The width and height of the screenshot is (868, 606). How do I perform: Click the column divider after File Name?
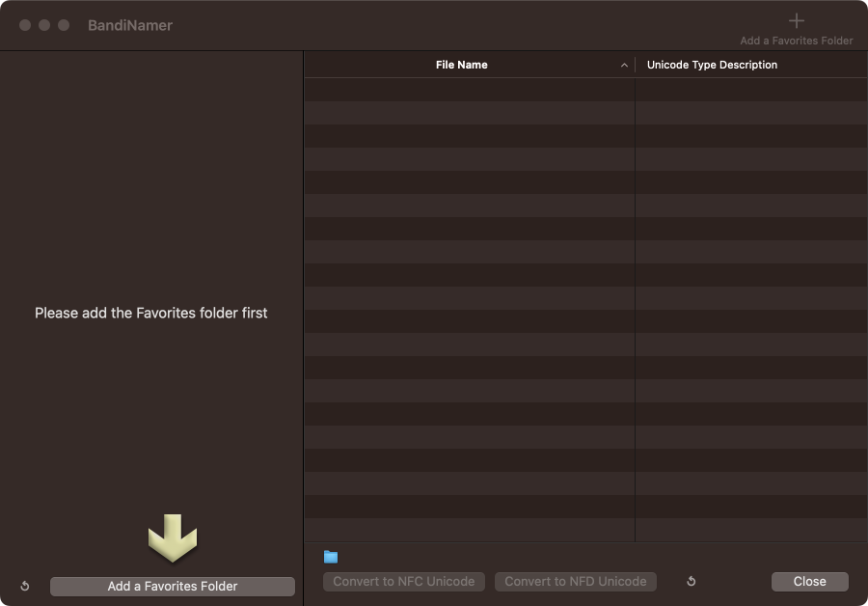(635, 65)
